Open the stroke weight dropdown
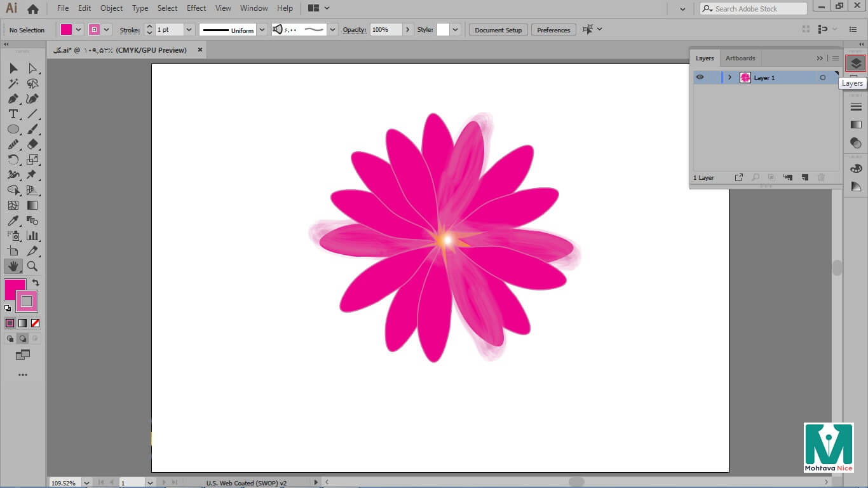 [189, 30]
